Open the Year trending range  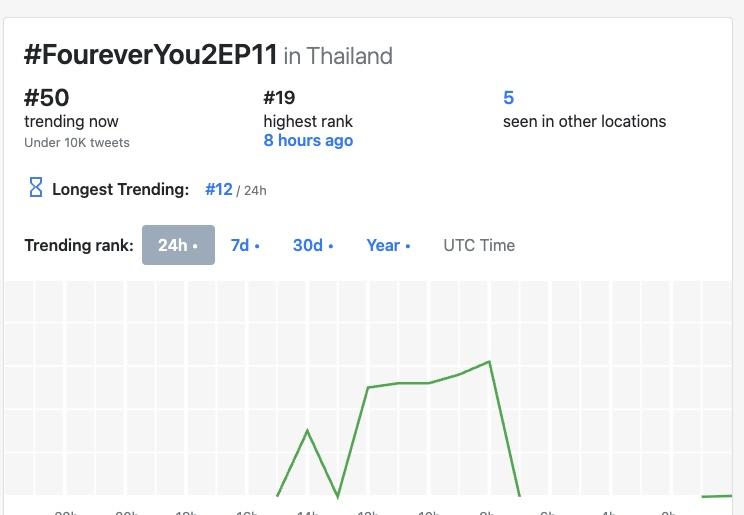coord(388,245)
